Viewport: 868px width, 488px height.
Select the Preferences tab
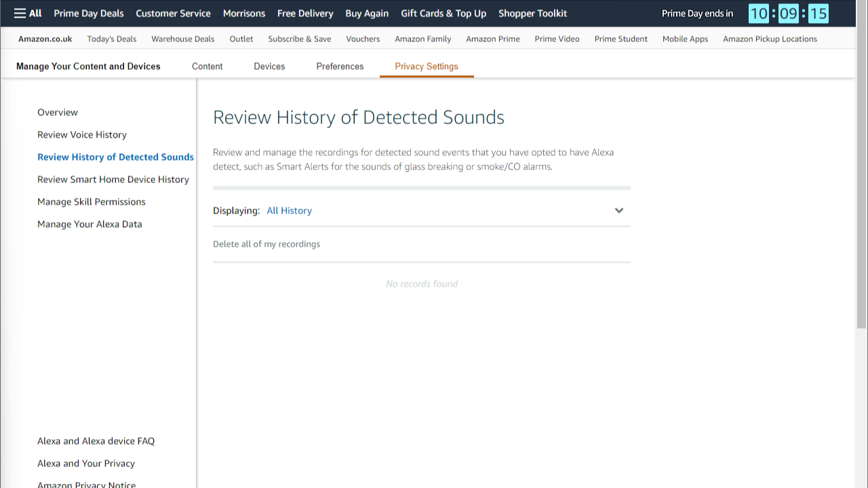(x=340, y=66)
